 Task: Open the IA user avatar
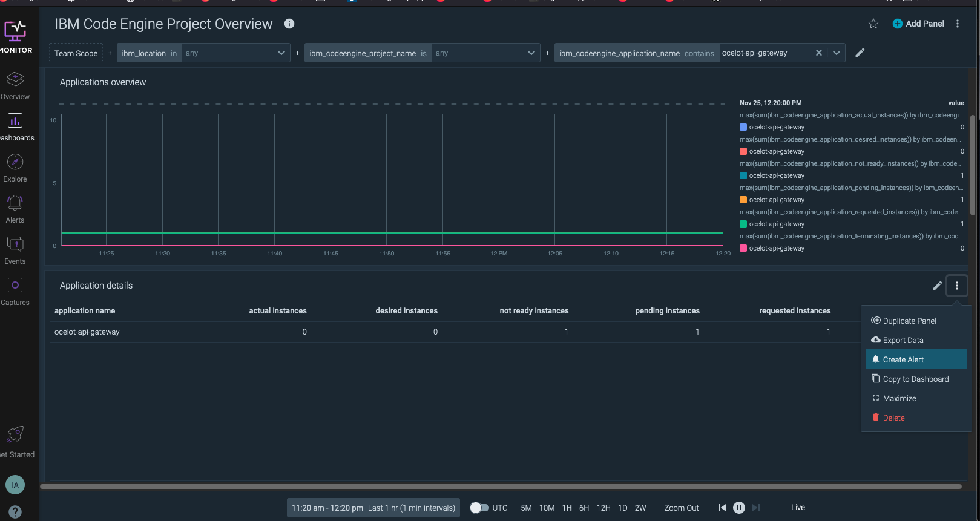pyautogui.click(x=15, y=485)
